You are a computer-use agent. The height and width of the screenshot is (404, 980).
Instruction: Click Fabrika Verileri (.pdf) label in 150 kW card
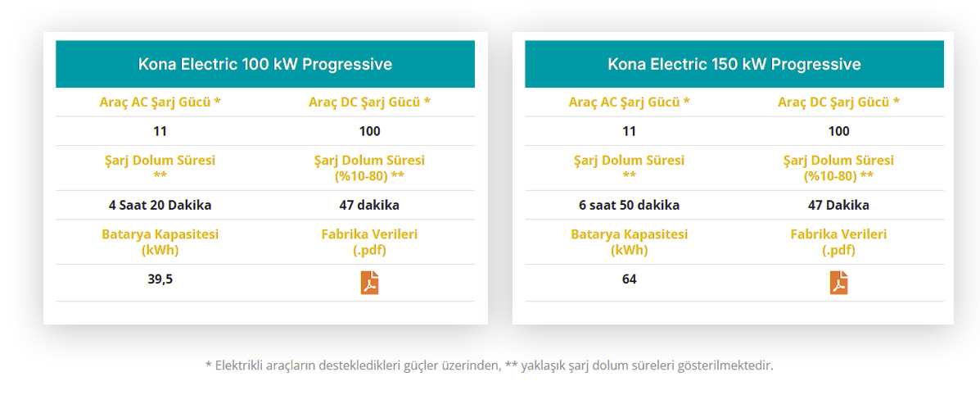pyautogui.click(x=838, y=243)
